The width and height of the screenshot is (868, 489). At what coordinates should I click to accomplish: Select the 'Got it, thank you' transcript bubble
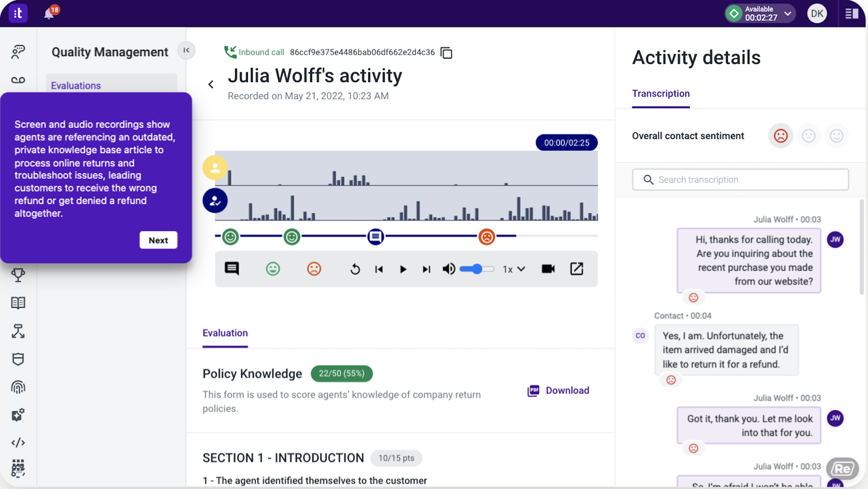click(x=749, y=425)
